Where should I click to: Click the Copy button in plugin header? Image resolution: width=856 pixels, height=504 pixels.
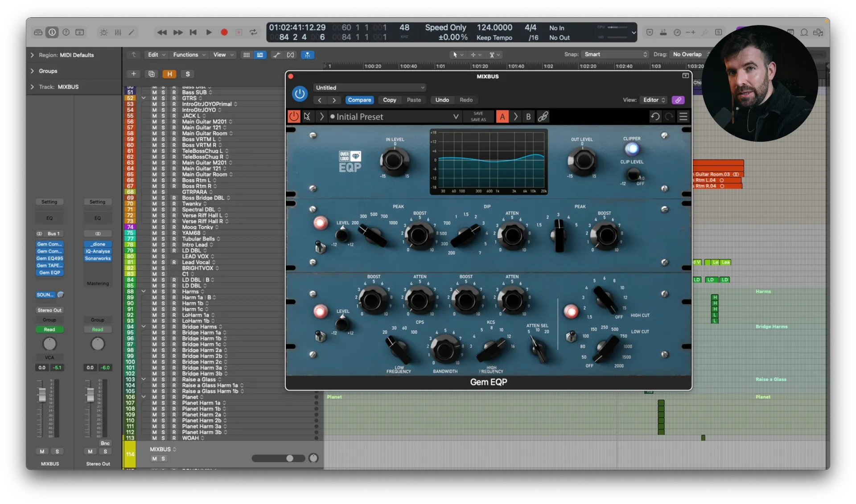pyautogui.click(x=389, y=100)
